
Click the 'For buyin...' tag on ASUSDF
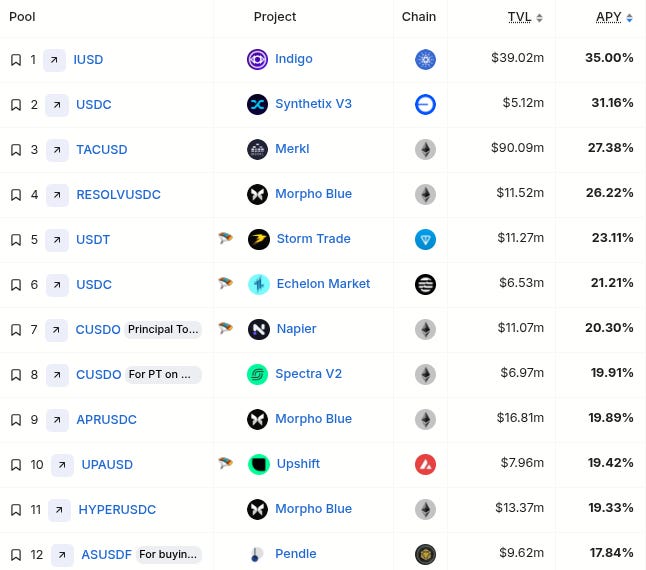[x=169, y=554]
